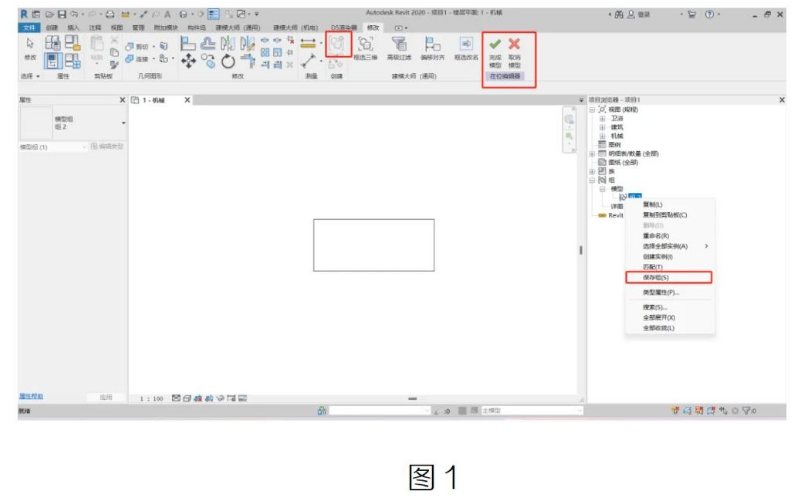807x501 pixels.
Task: Click the binoculars search icon in title bar
Action: [x=619, y=14]
